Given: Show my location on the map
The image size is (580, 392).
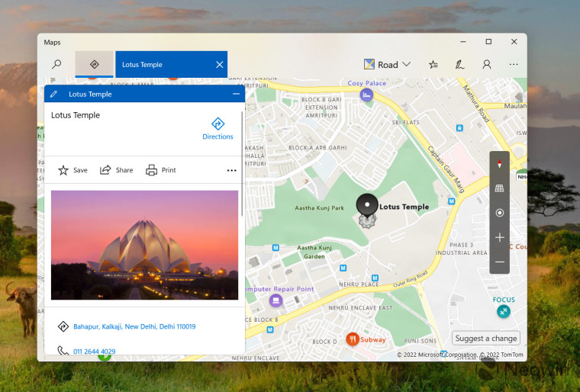Looking at the screenshot, I should tap(499, 213).
